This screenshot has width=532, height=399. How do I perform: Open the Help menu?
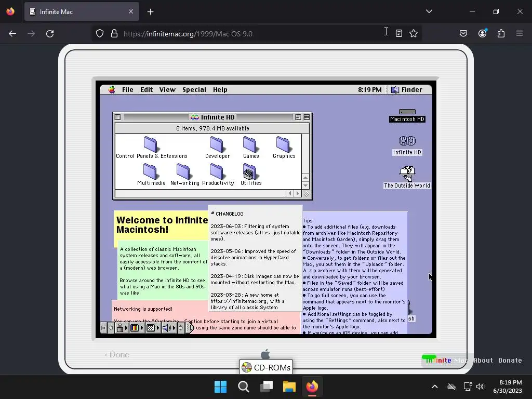coord(220,89)
